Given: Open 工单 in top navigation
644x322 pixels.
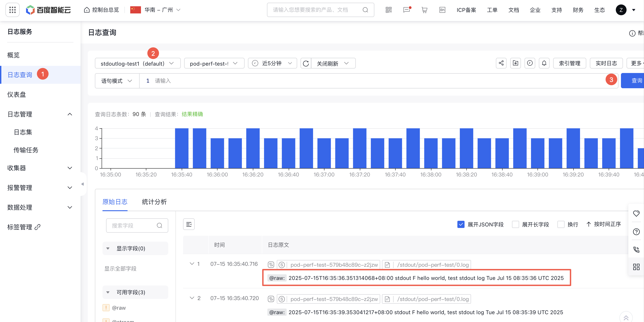Looking at the screenshot, I should click(x=492, y=10).
